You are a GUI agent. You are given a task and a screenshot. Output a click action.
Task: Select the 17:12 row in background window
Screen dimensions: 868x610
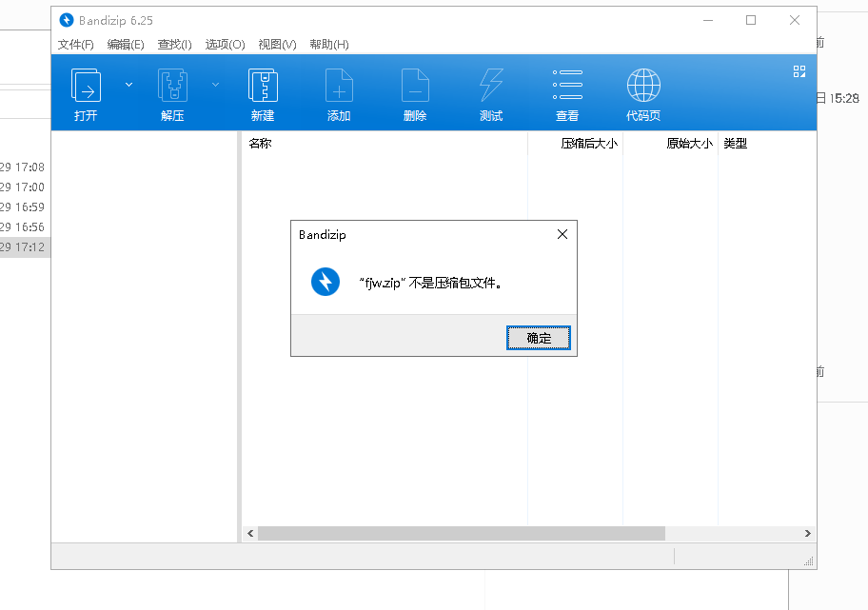(25, 246)
